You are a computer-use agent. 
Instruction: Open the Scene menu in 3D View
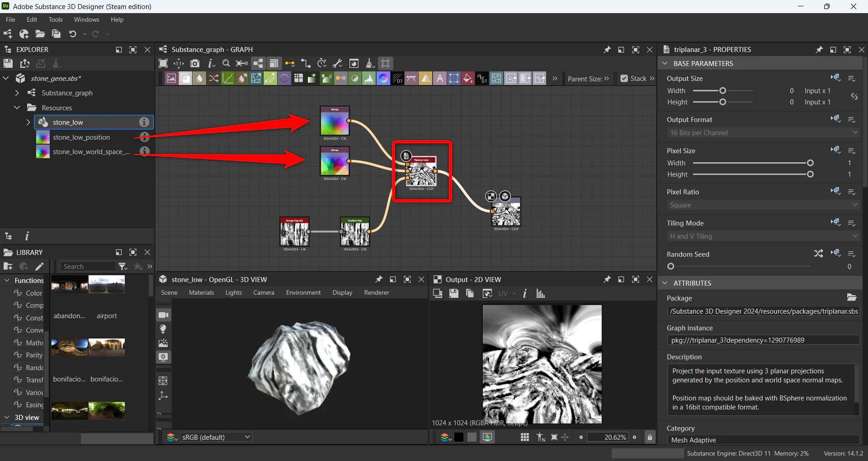[169, 292]
